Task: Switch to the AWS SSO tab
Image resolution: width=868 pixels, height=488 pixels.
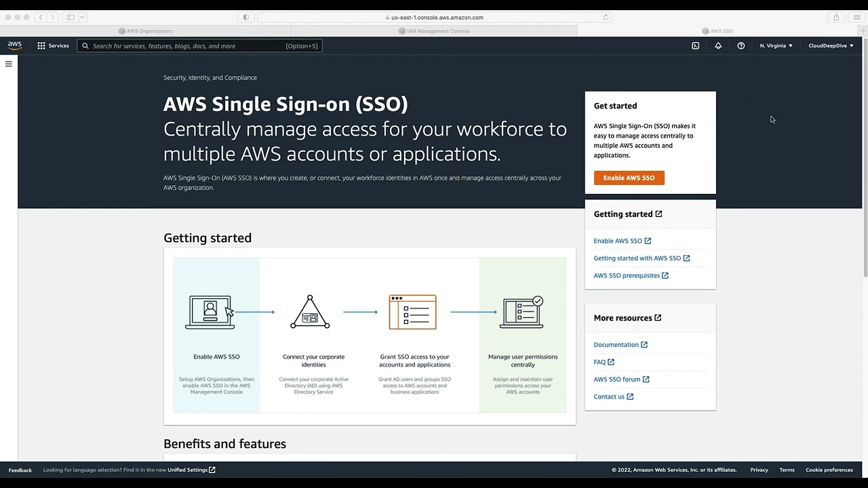Action: (x=717, y=30)
